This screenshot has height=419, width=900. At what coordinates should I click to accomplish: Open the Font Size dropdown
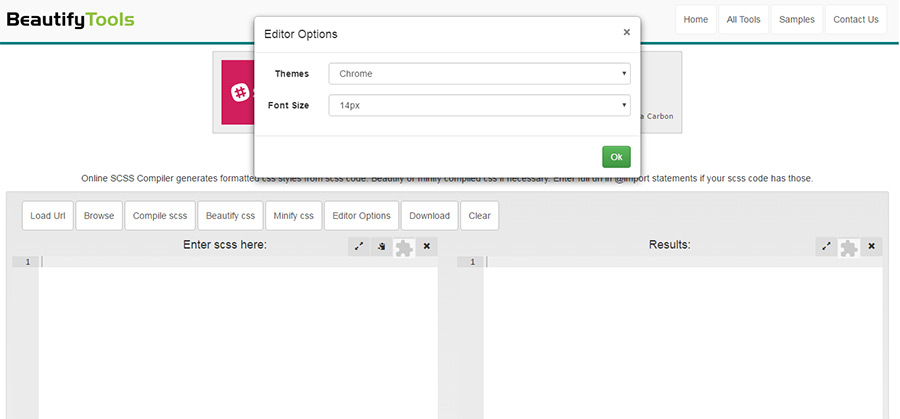click(x=480, y=104)
